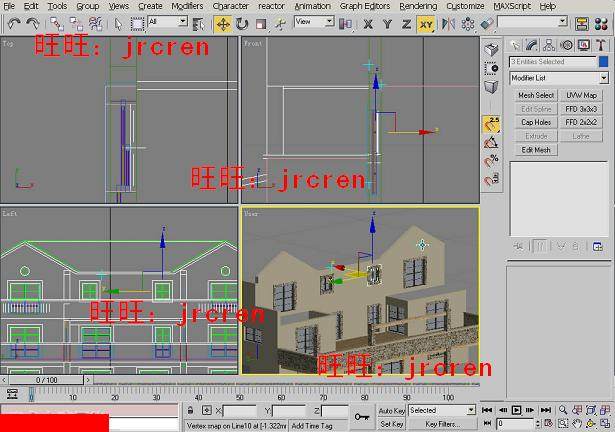Toggle the Angle Snap button
Image resolution: width=615 pixels, height=432 pixels.
(x=491, y=143)
